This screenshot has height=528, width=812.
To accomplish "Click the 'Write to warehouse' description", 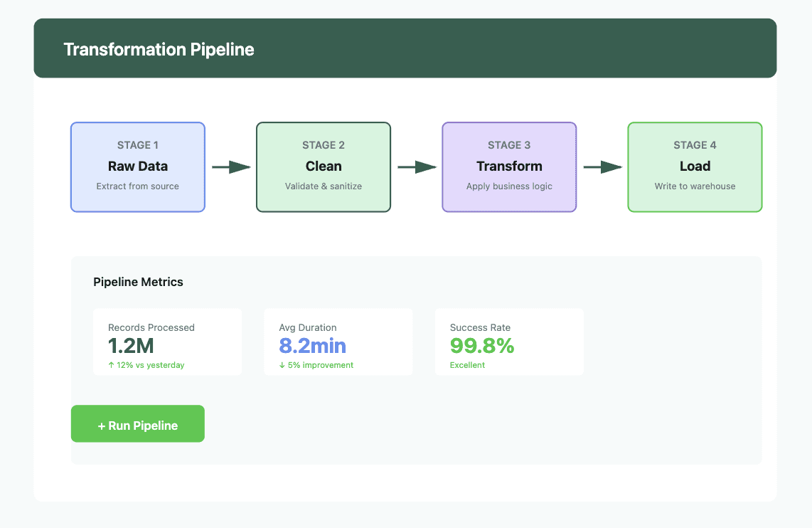I will coord(695,186).
